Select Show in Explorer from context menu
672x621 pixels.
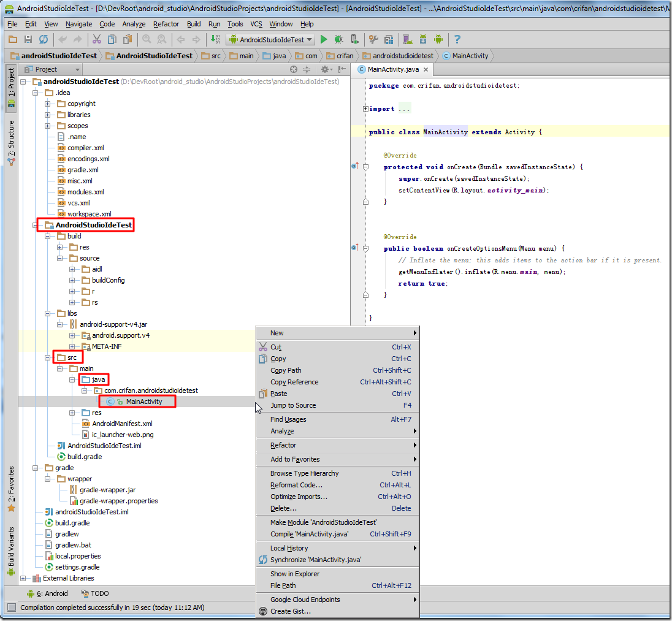tap(294, 574)
